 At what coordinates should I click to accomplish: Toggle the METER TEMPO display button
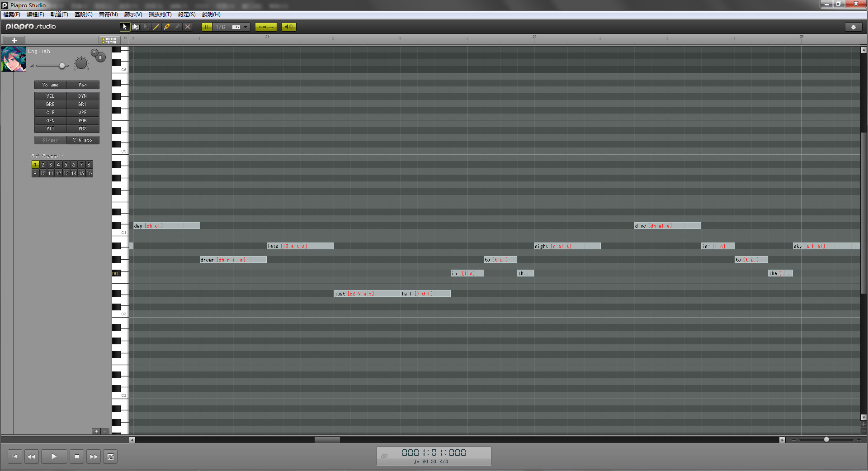(x=109, y=41)
